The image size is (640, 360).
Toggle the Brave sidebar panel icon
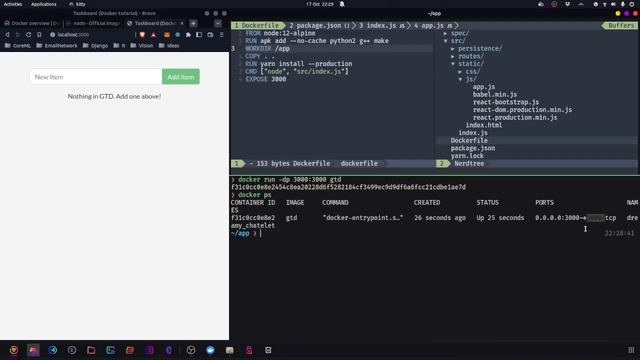(199, 35)
